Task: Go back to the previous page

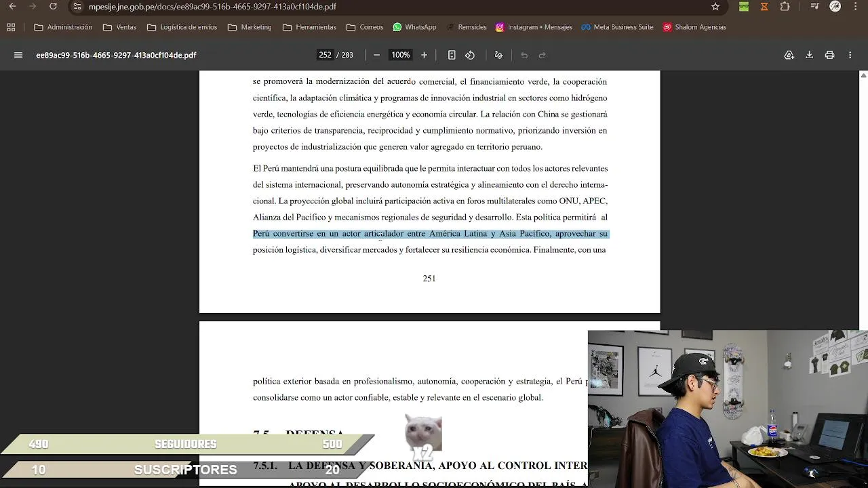Action: (12, 7)
